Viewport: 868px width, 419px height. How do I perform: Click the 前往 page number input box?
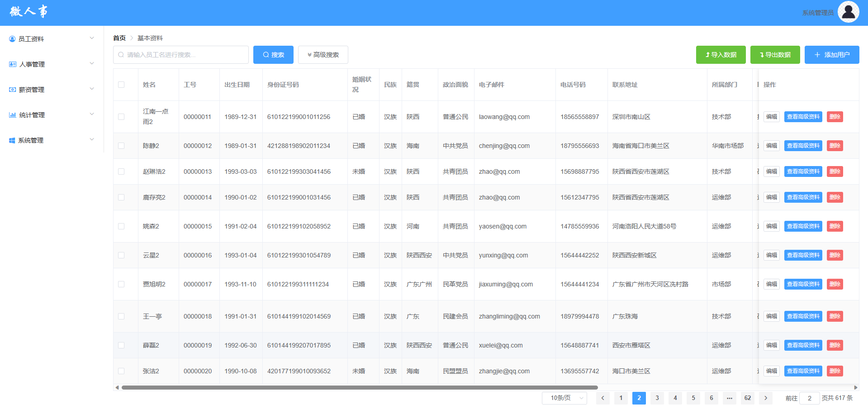point(810,398)
